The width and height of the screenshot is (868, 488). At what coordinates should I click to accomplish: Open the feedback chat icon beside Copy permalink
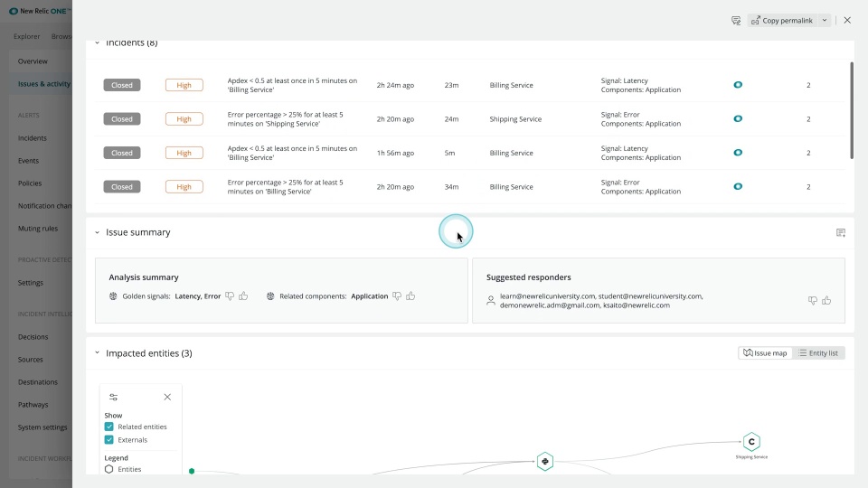pos(736,21)
